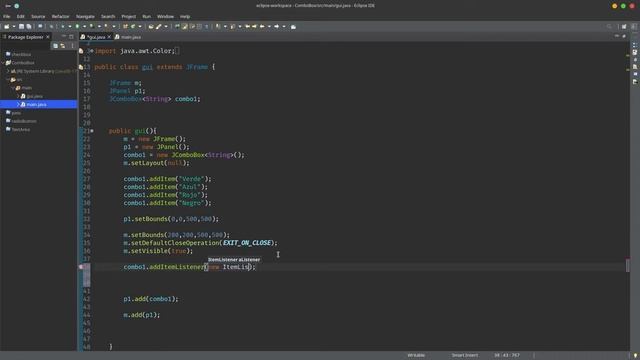640x360 pixels.
Task: Run the program with green Run icon
Action: (x=77, y=27)
